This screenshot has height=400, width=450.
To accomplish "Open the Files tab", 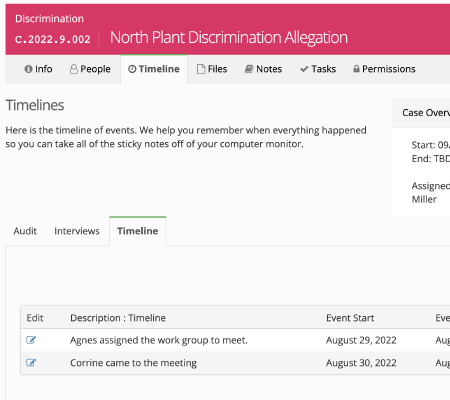I will point(212,69).
